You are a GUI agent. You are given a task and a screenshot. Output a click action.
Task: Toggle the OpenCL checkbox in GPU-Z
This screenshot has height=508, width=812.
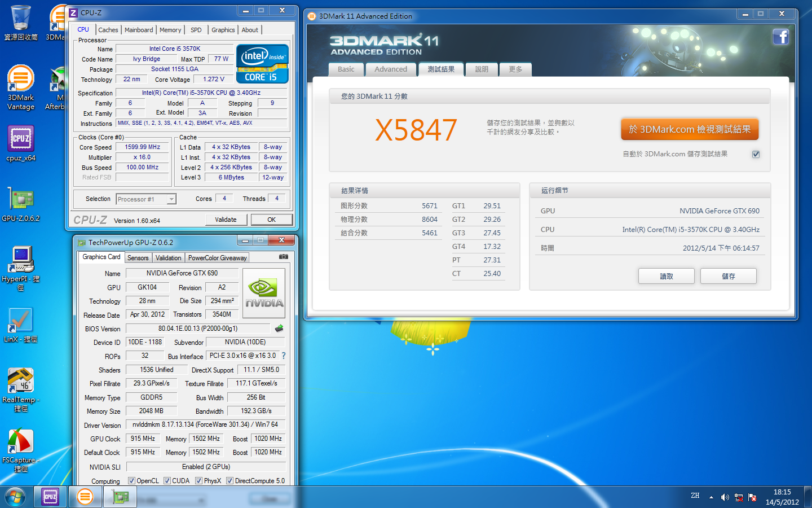pos(131,481)
